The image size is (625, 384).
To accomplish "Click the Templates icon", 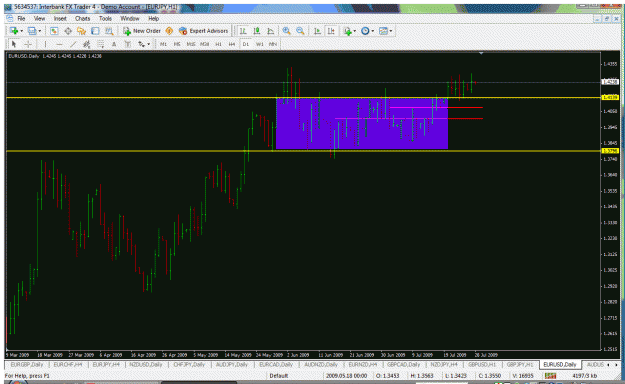I will (383, 31).
